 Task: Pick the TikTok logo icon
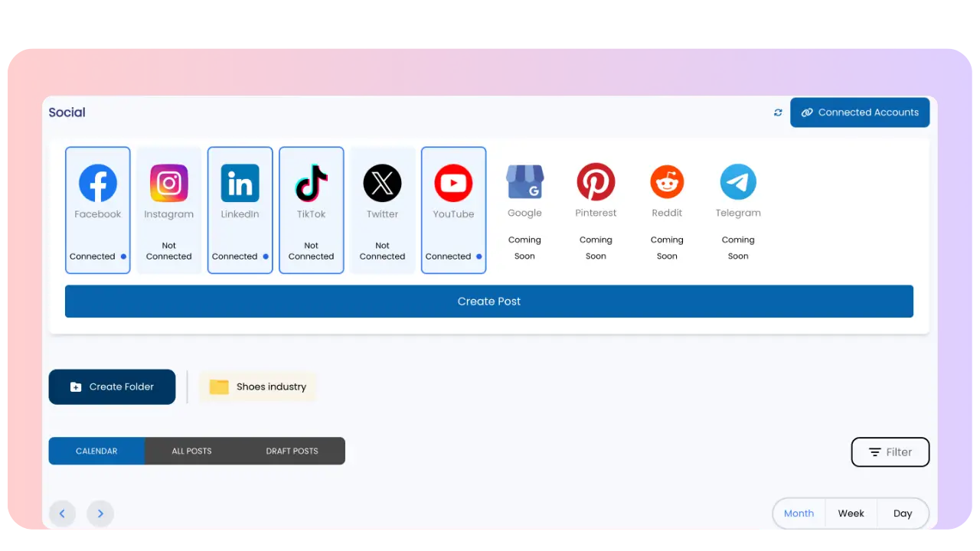tap(312, 183)
